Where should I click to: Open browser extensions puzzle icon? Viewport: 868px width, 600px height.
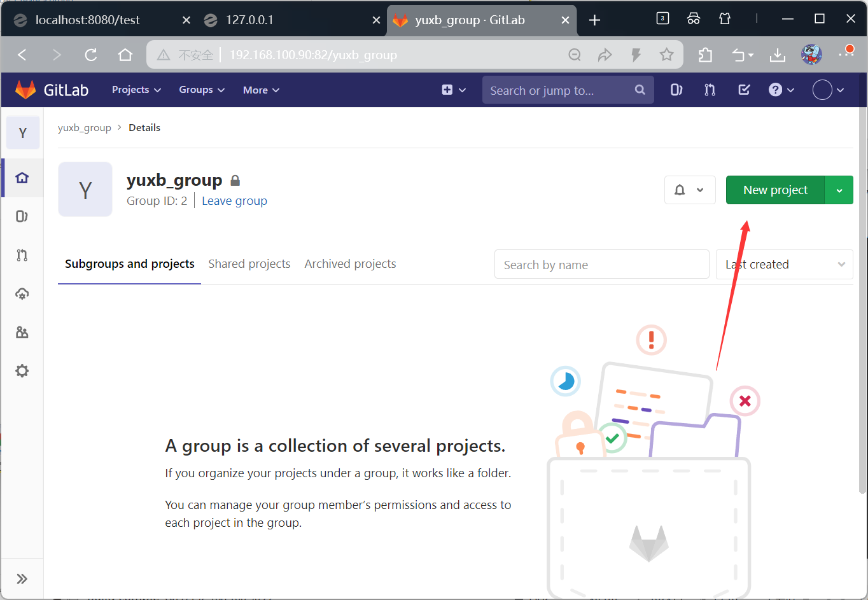point(705,55)
